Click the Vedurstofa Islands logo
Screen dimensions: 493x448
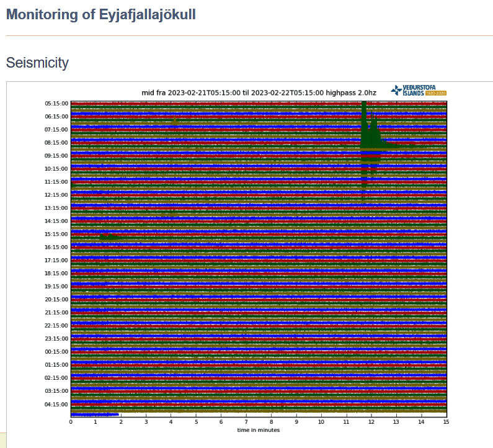(x=419, y=91)
